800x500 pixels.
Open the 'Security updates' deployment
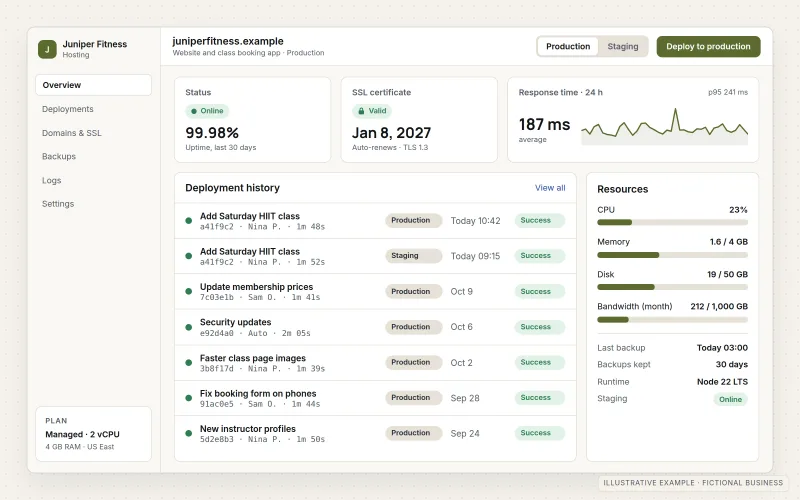tap(235, 322)
